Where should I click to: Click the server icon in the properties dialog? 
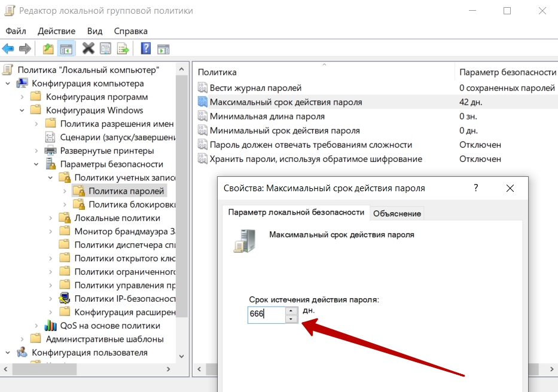pos(245,241)
